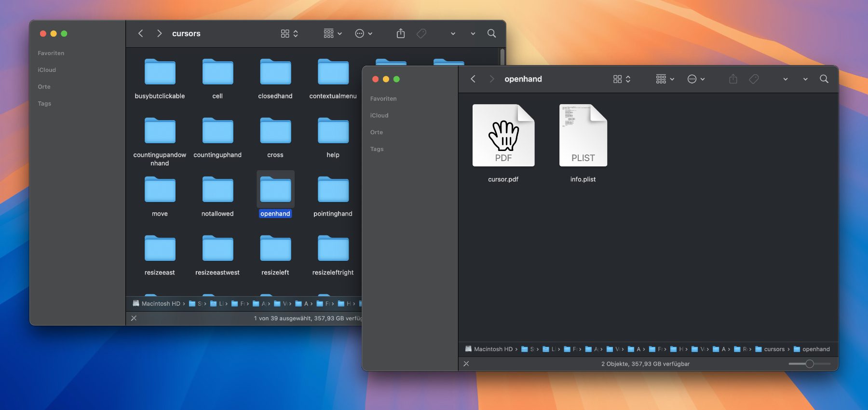
Task: Open the action ellipsis menu in cursors window
Action: (x=363, y=33)
